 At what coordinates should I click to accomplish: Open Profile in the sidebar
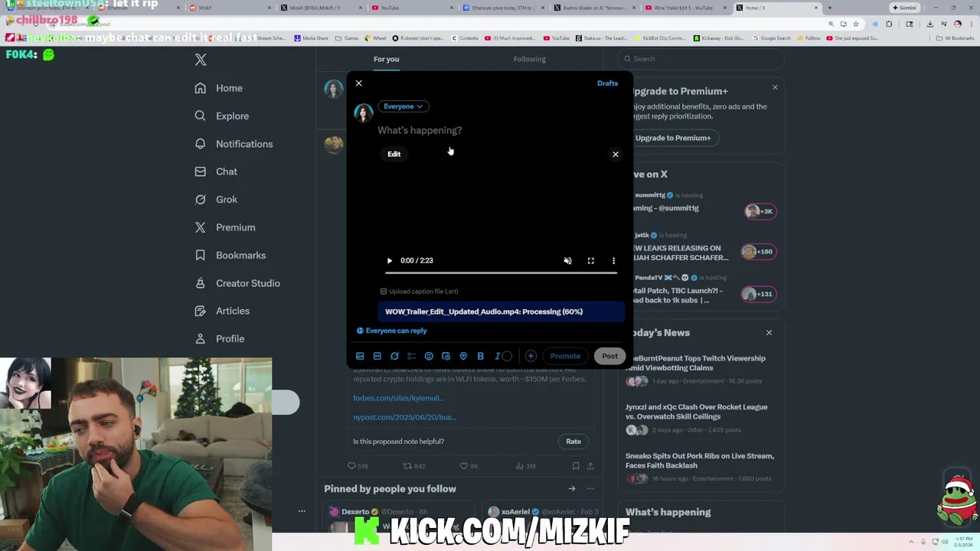click(x=220, y=338)
